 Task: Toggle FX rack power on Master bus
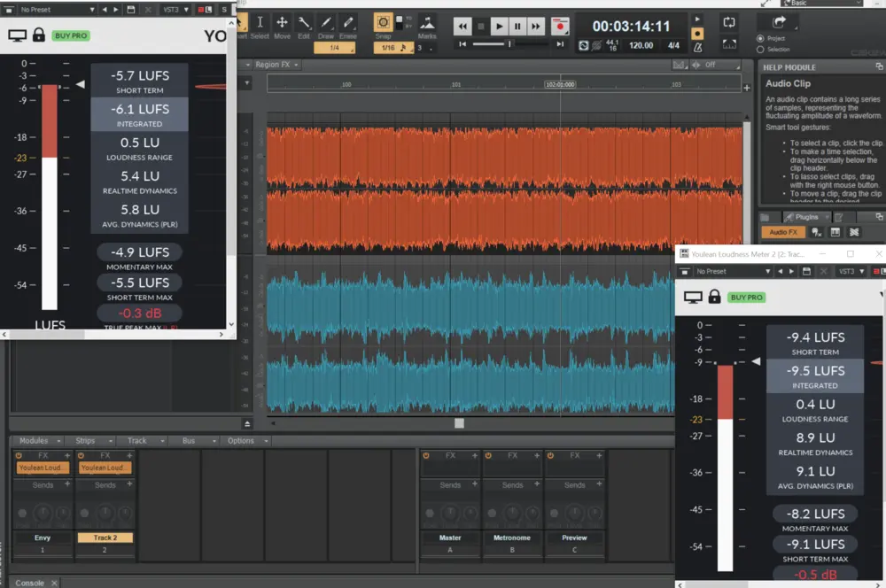point(426,455)
